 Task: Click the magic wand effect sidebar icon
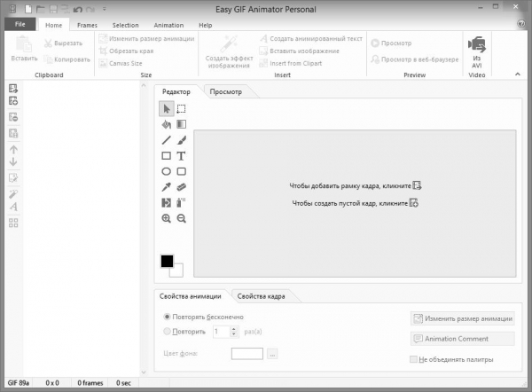pos(13,194)
